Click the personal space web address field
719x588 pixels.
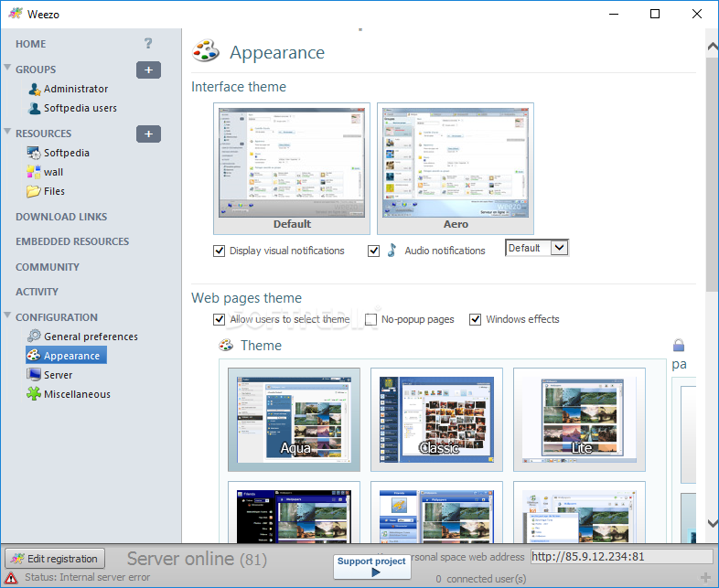[621, 557]
